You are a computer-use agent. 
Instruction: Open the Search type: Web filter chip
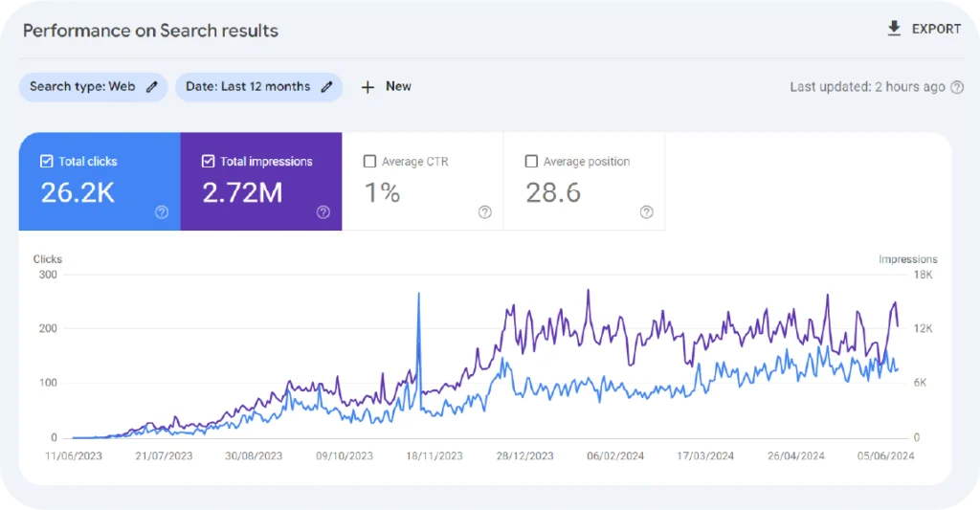coord(82,87)
